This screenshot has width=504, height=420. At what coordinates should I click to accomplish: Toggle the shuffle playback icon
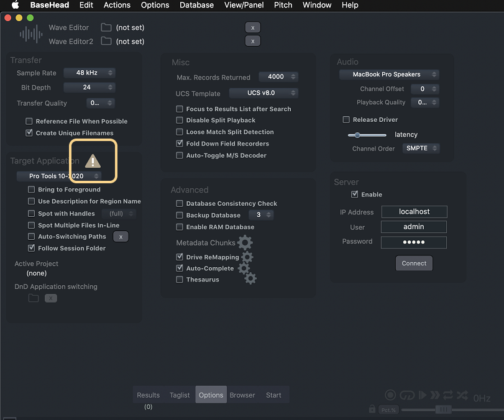[462, 395]
